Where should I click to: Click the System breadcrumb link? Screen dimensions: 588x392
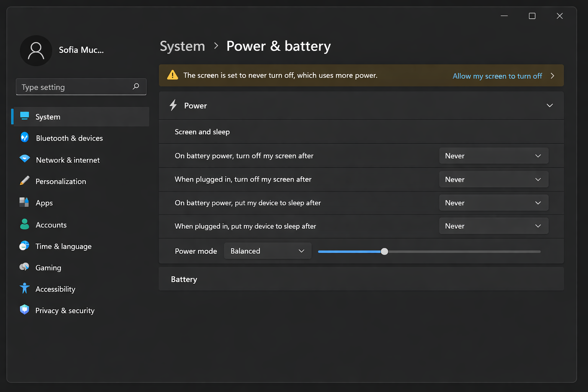pyautogui.click(x=182, y=46)
